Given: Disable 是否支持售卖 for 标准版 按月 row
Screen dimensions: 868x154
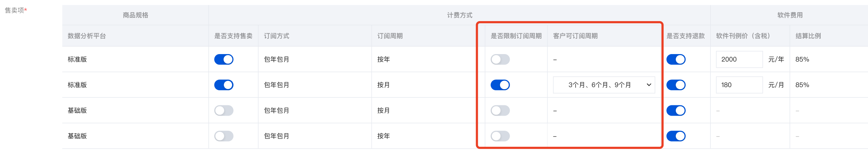Looking at the screenshot, I should pos(224,85).
